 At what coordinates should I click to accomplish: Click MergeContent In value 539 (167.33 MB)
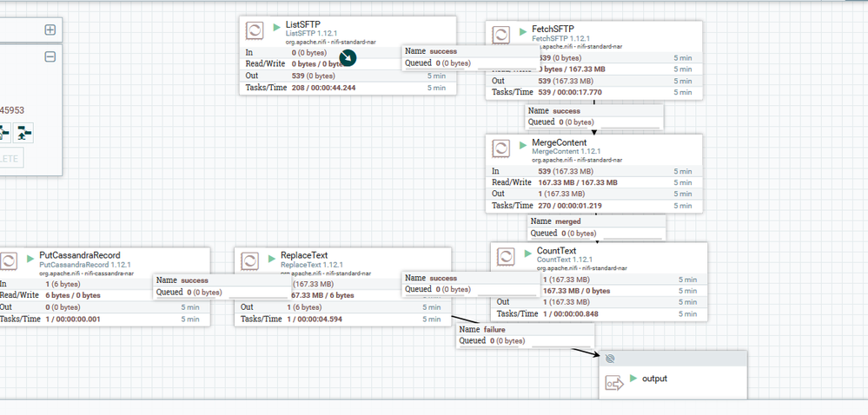tap(566, 172)
